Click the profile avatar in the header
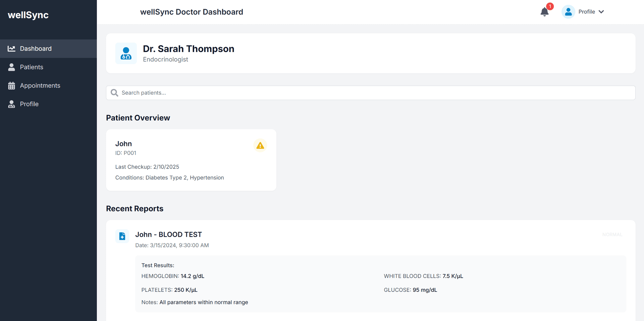The image size is (644, 321). point(568,11)
